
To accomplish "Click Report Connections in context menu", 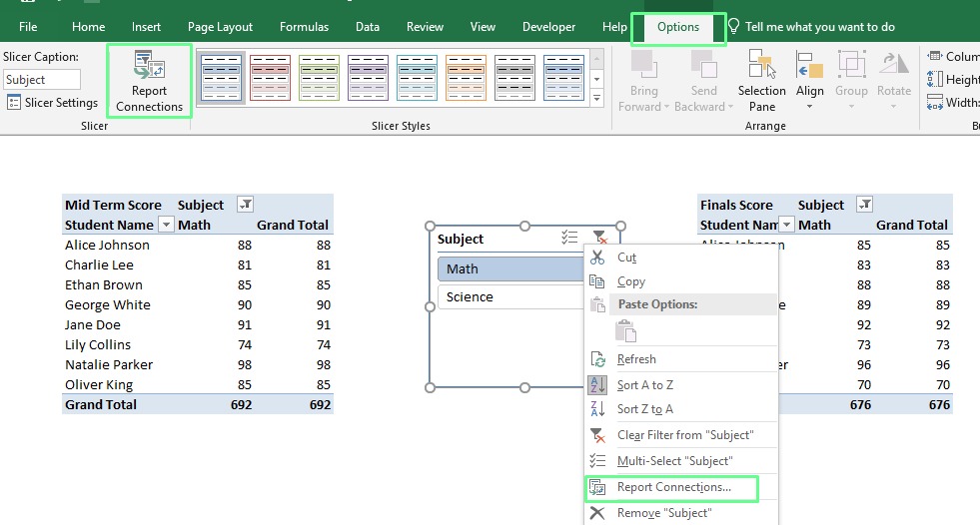I will point(673,487).
